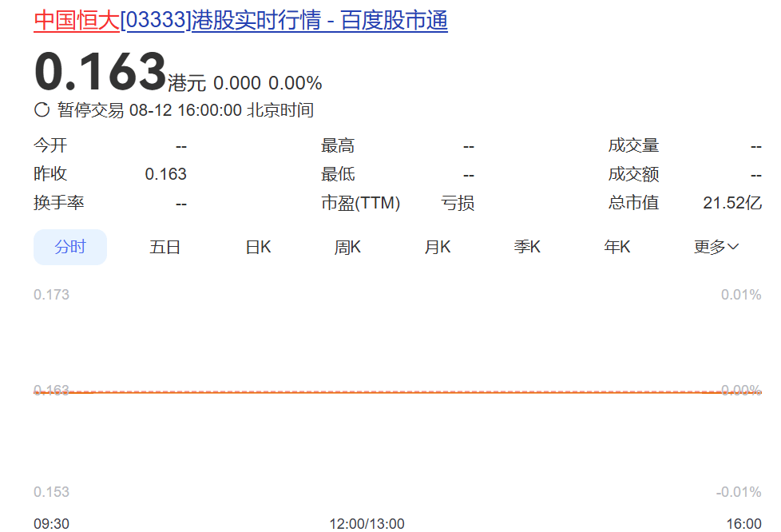Click the 09:30 time axis label

coord(51,524)
